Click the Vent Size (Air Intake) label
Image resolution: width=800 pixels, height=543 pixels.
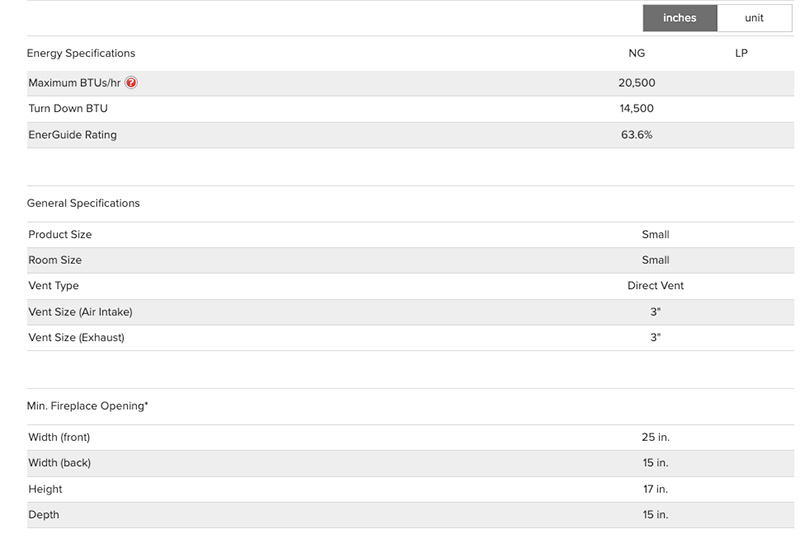[x=80, y=312]
